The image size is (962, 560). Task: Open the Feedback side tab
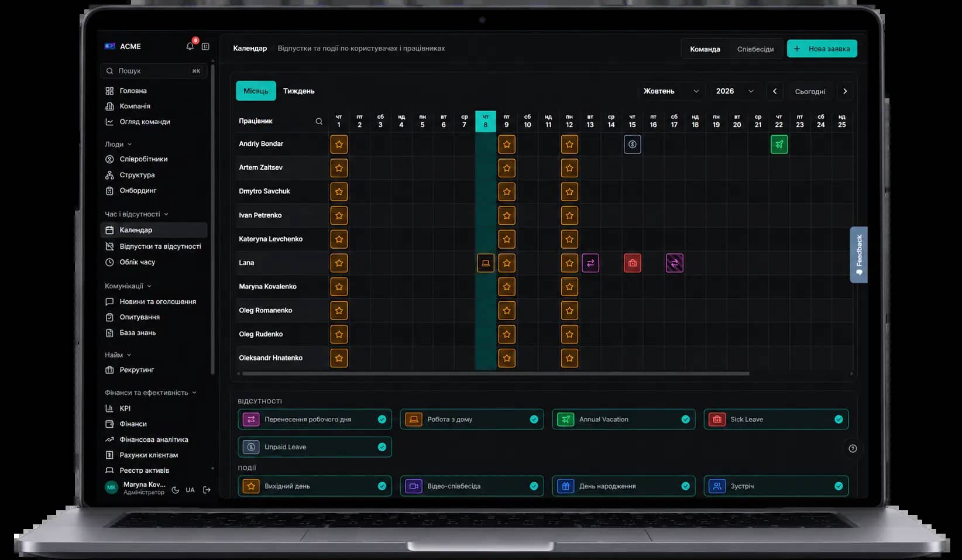tap(858, 255)
